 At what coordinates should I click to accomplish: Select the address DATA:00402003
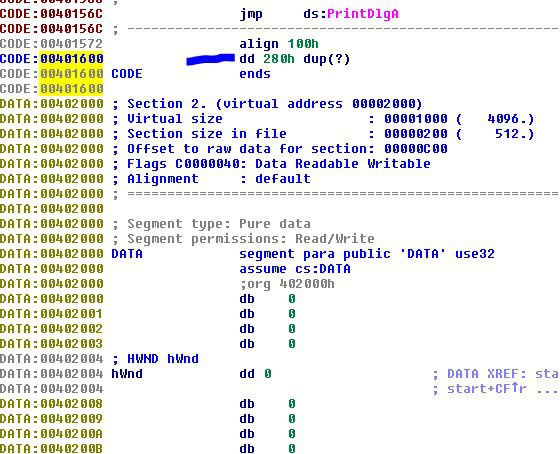click(52, 344)
